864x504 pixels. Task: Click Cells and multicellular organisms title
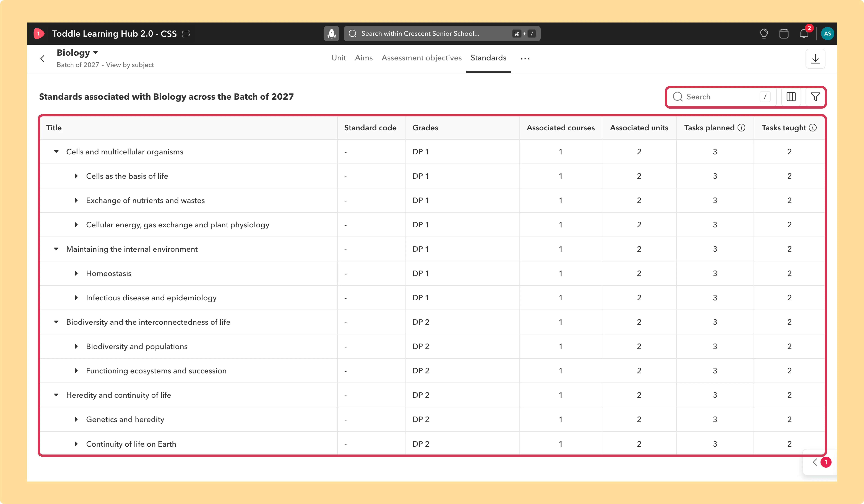[x=125, y=152]
